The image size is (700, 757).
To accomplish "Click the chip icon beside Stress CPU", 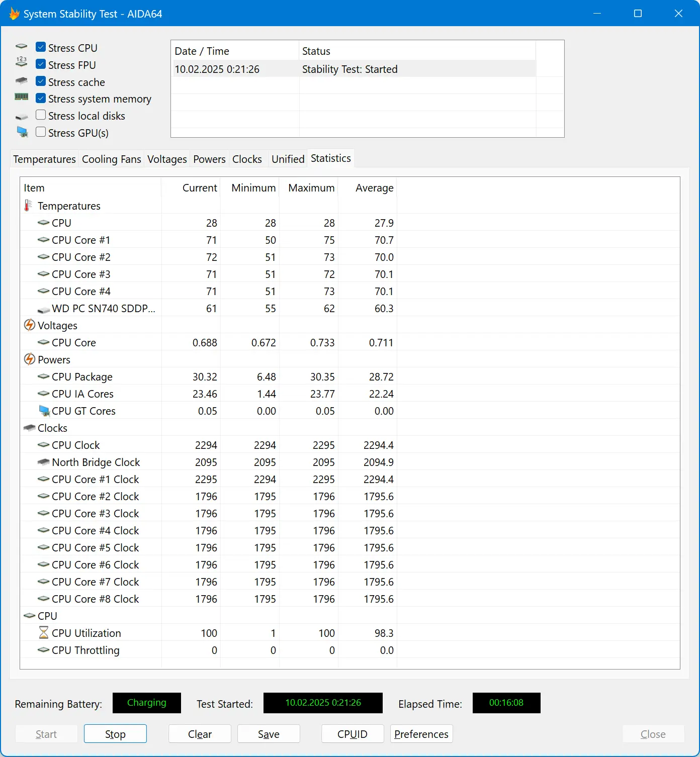I will [x=21, y=46].
